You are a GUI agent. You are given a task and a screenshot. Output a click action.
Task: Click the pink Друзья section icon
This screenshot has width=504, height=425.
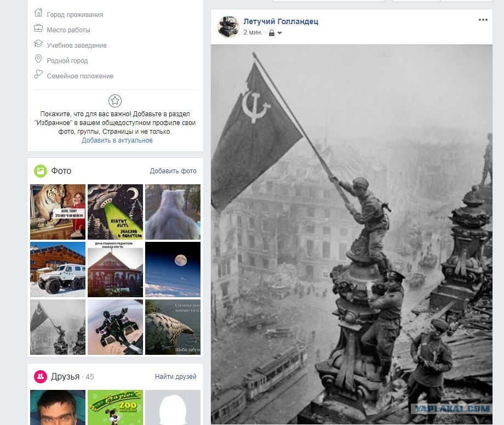tap(41, 376)
